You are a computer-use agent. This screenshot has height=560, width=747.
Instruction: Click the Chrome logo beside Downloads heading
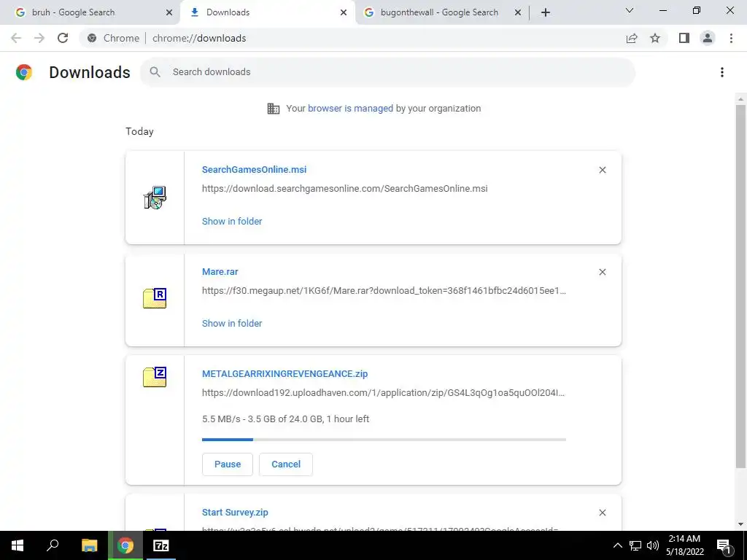(x=24, y=72)
